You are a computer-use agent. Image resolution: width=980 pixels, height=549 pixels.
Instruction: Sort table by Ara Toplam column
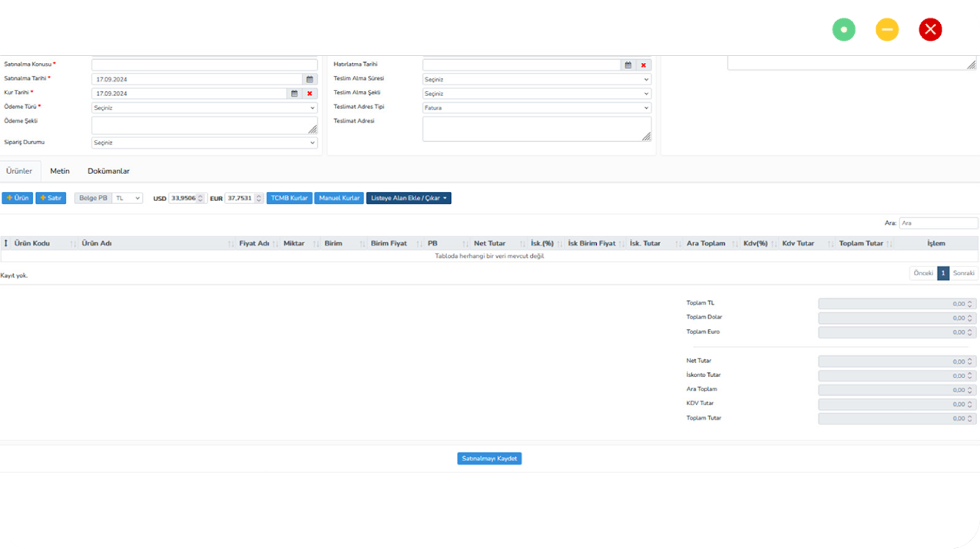711,243
